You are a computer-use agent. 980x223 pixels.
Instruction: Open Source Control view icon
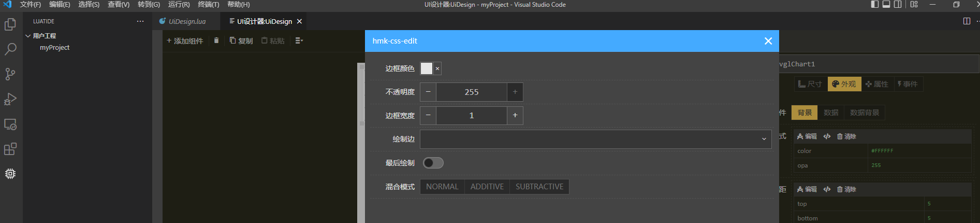[x=10, y=74]
